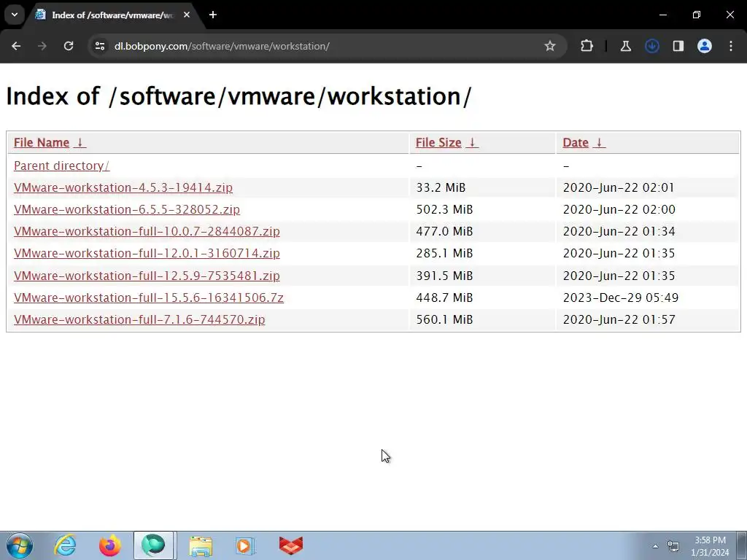Viewport: 747px width, 560px height.
Task: Select the 33.2 MiB size cell
Action: click(x=482, y=187)
